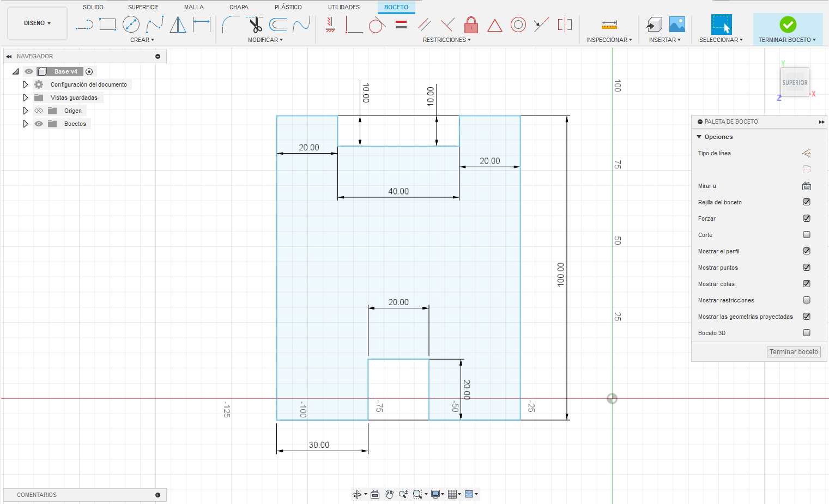This screenshot has width=829, height=504.
Task: Click the Insert Derive icon
Action: click(x=654, y=25)
